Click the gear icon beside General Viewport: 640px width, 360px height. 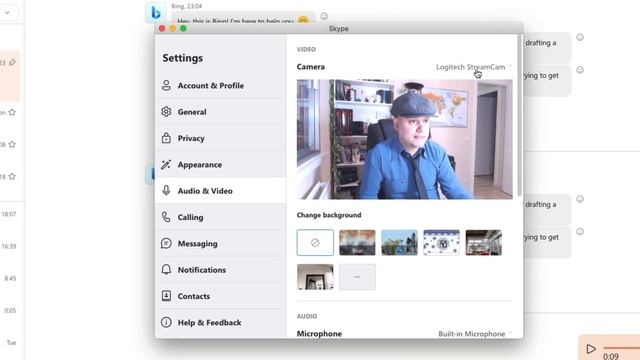point(166,112)
